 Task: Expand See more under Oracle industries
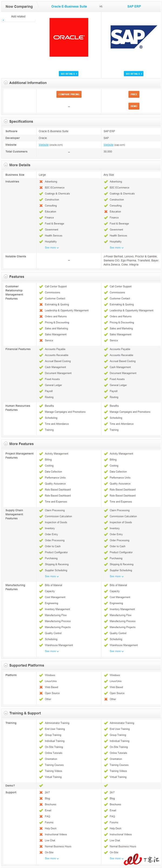tap(52, 248)
